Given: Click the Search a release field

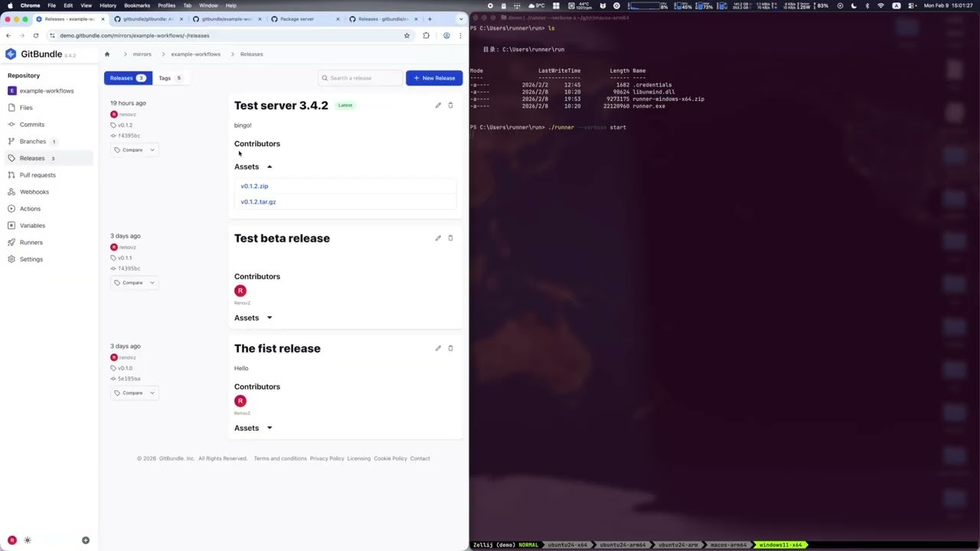Looking at the screenshot, I should click(x=360, y=78).
